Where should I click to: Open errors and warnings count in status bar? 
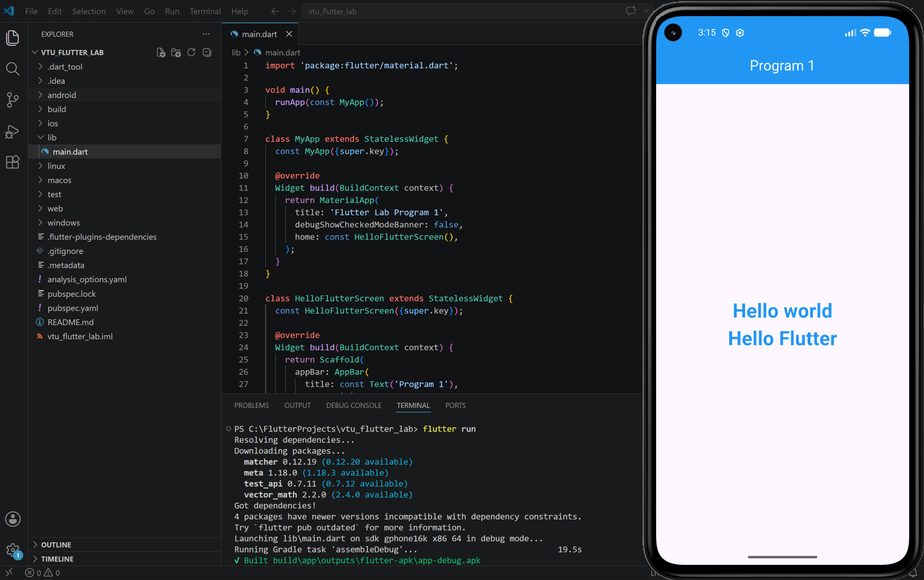click(x=43, y=573)
